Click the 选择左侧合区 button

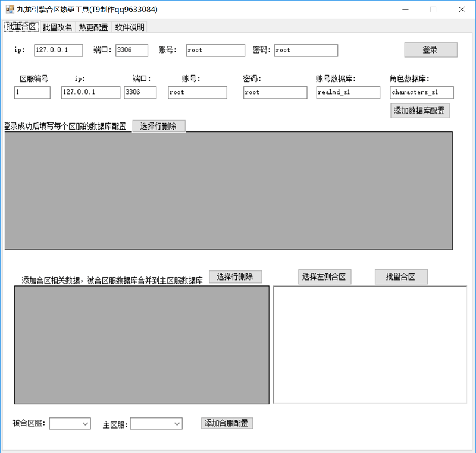[324, 276]
